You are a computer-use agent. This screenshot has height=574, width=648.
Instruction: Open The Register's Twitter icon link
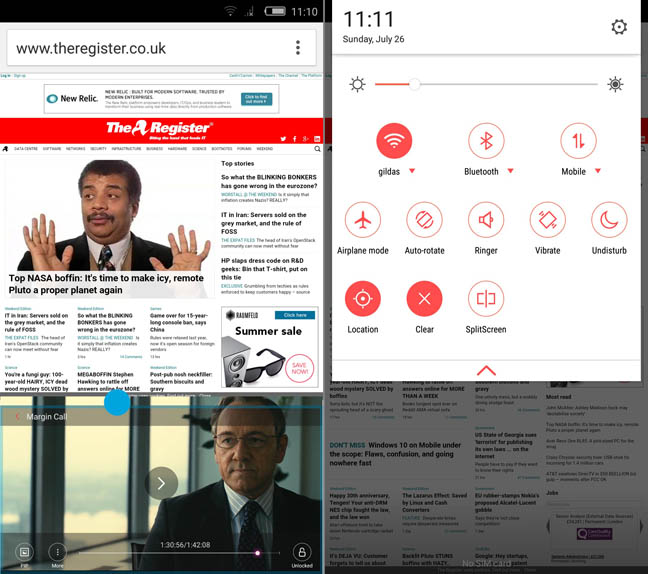tap(283, 139)
